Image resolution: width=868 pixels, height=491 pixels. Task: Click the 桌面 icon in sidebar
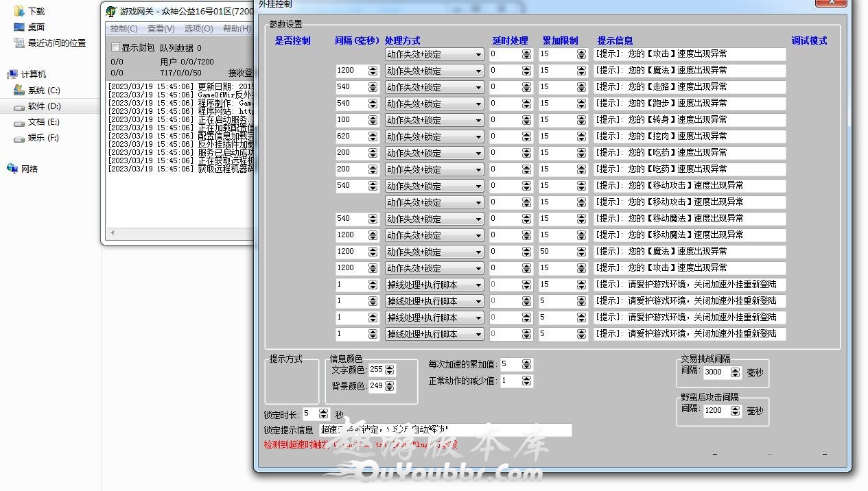19,27
